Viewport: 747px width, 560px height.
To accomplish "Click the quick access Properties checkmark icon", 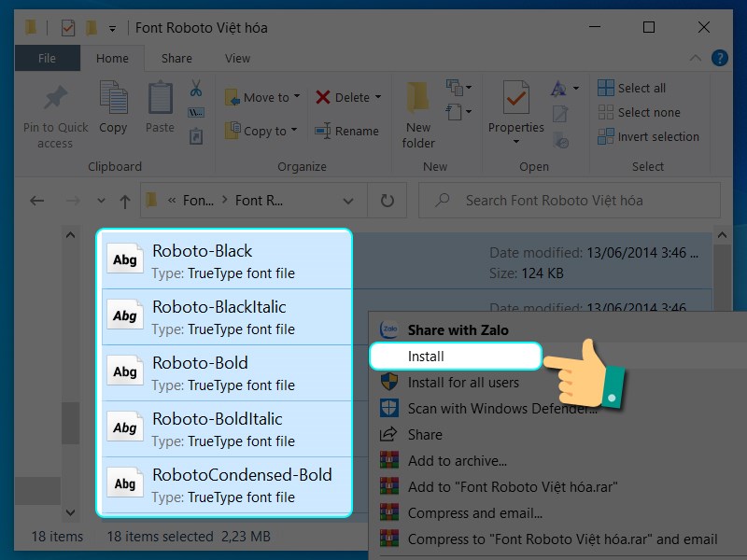I will coord(67,28).
